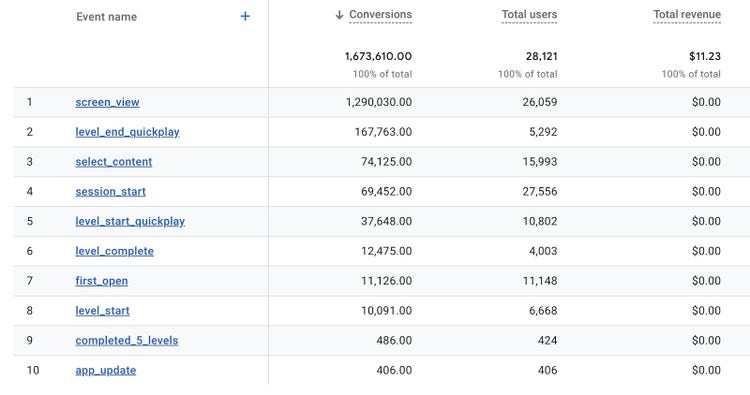
Task: Sort by the Total revenue column header
Action: 687,14
